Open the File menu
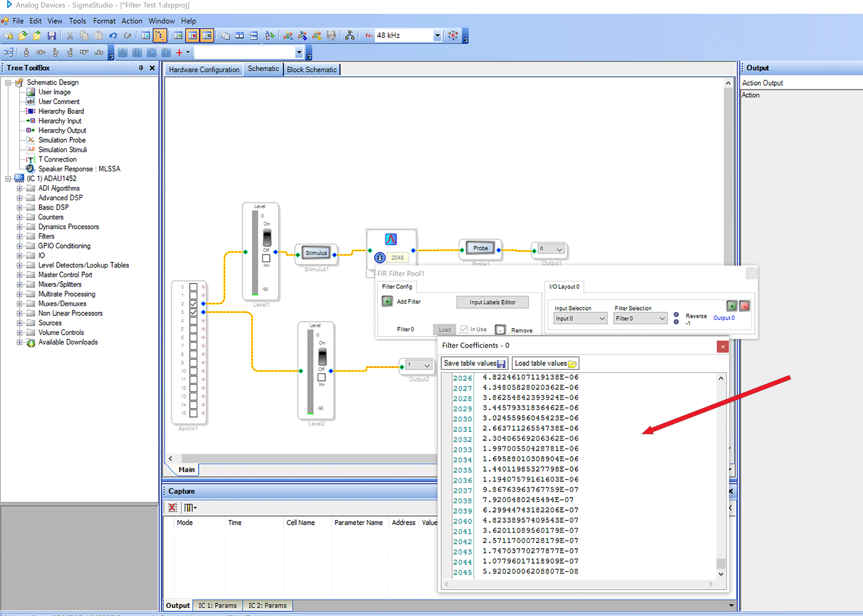This screenshot has height=616, width=863. pyautogui.click(x=18, y=21)
